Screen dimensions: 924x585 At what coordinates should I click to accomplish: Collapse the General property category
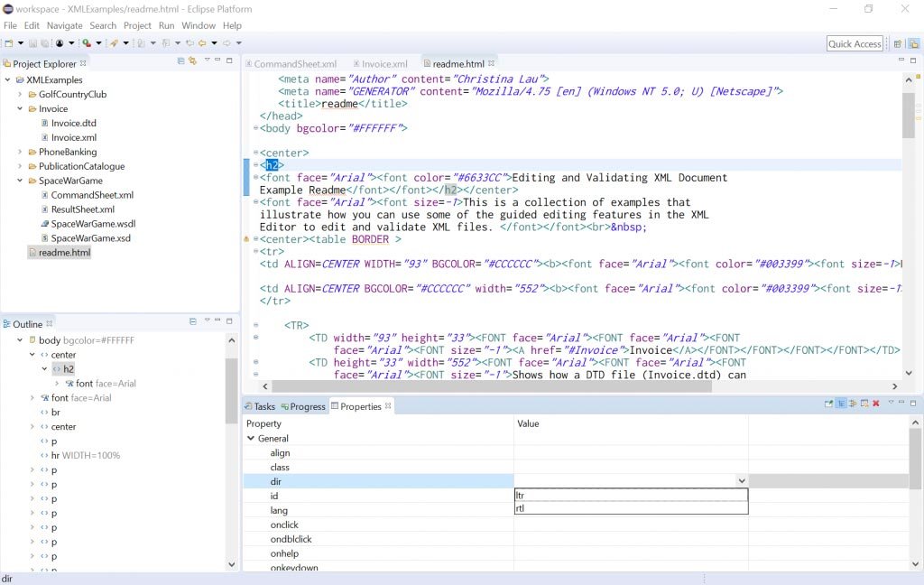click(251, 438)
